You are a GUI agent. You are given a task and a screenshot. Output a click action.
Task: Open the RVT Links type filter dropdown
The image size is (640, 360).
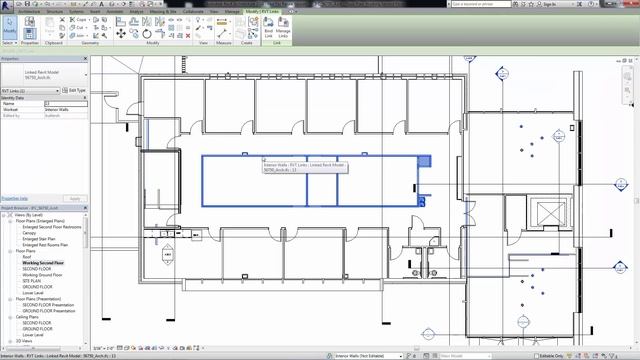pyautogui.click(x=30, y=91)
